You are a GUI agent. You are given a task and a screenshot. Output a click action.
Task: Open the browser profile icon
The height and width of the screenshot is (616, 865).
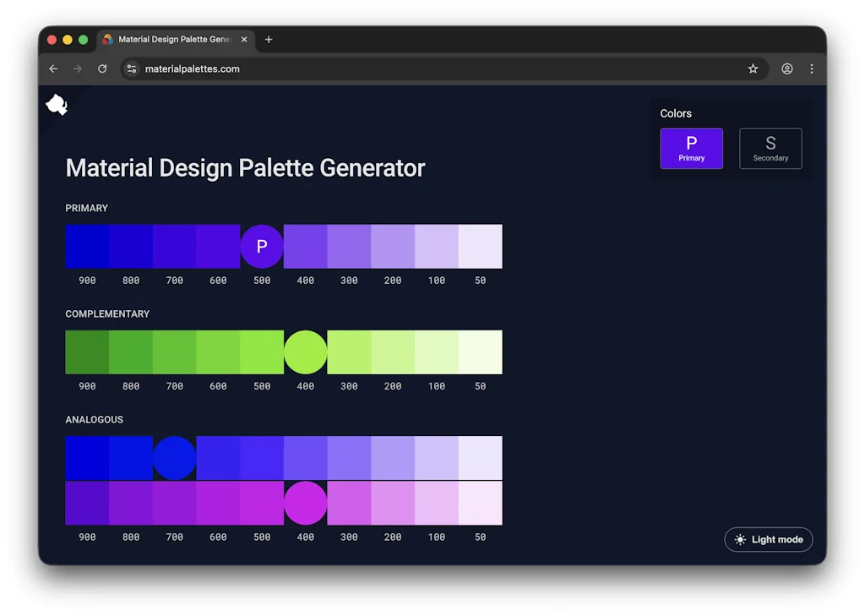point(786,68)
